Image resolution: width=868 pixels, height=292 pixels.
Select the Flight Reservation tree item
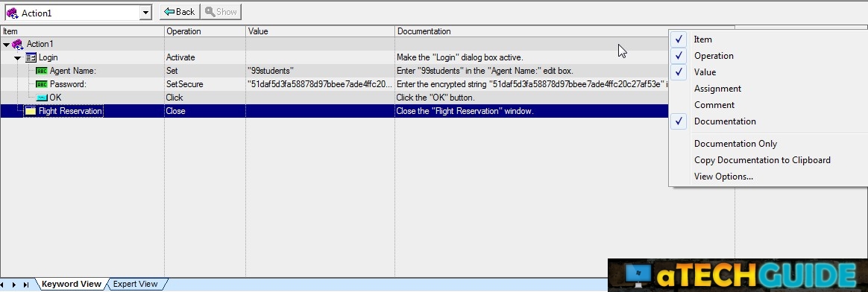pos(70,110)
